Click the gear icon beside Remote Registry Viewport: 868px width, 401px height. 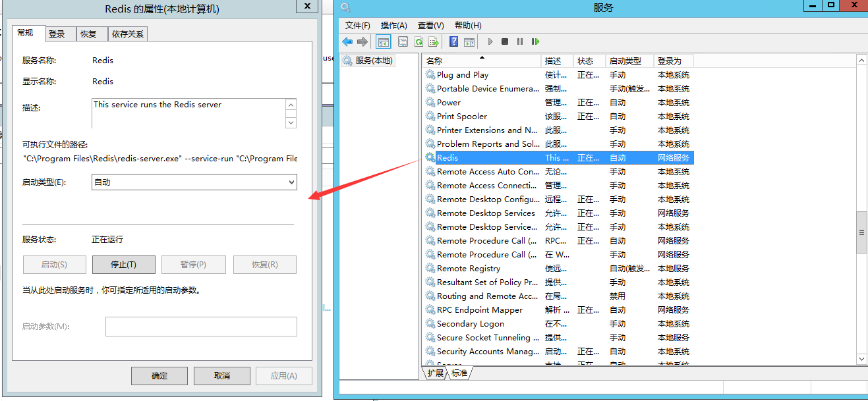pos(430,268)
